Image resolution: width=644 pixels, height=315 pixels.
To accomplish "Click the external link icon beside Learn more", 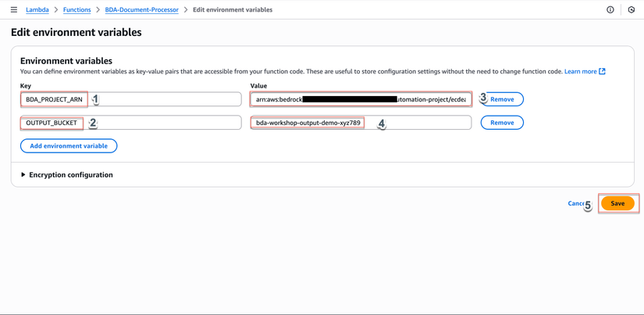I will 602,71.
